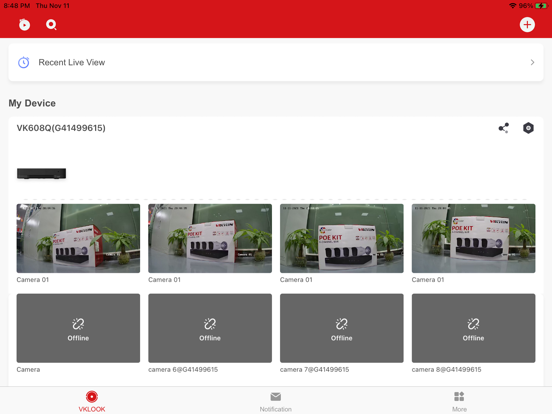Select the label camera 7@G41499615
Screen dimensions: 552x414
(x=314, y=370)
